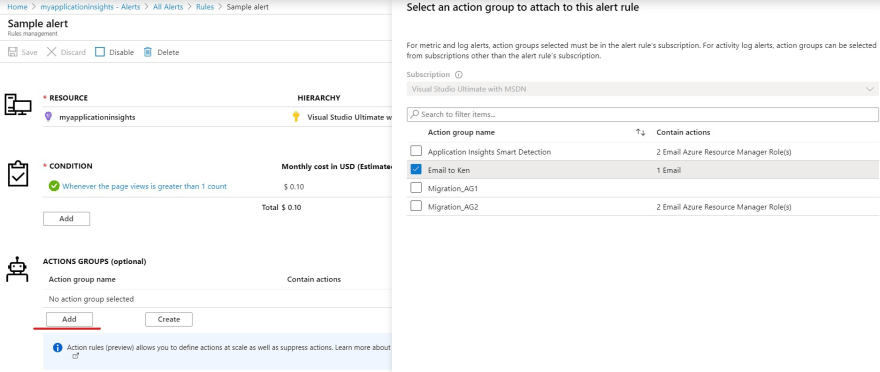The image size is (880, 372).
Task: Go to Home breadcrumb
Action: click(17, 7)
